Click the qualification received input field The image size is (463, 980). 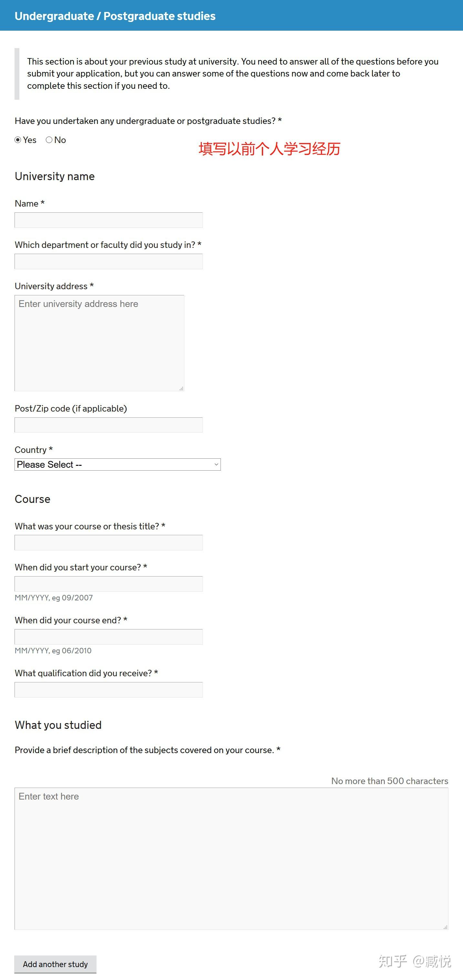coord(108,690)
